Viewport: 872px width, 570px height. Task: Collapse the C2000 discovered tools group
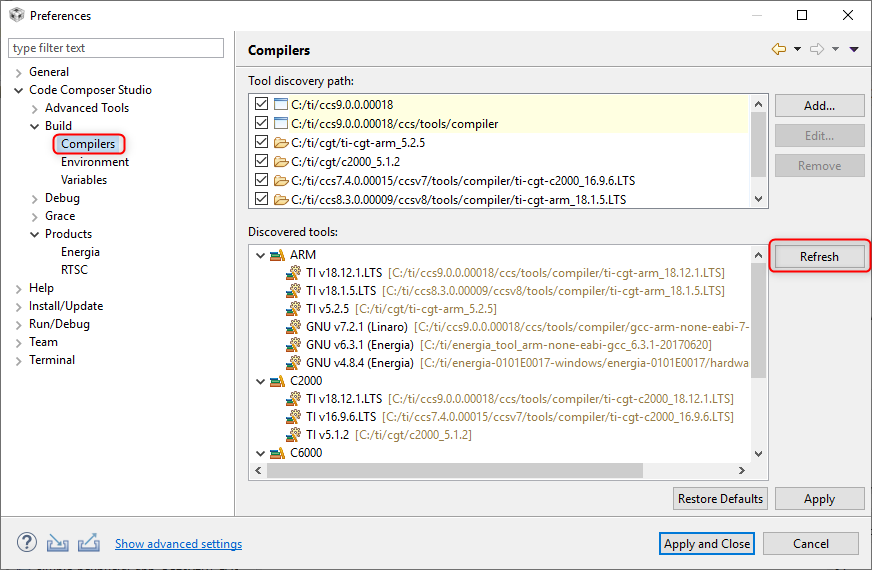tap(260, 381)
